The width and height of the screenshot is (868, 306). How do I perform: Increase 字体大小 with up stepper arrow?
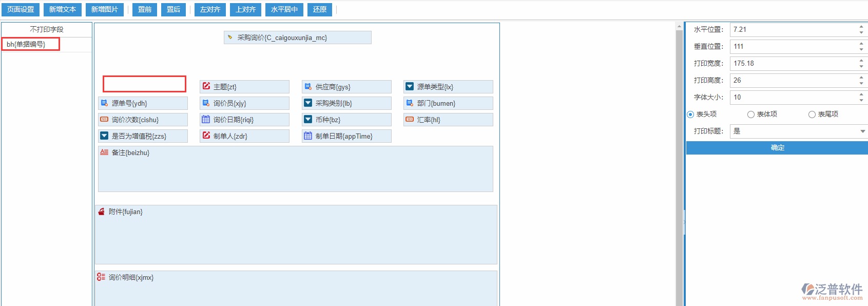point(861,94)
